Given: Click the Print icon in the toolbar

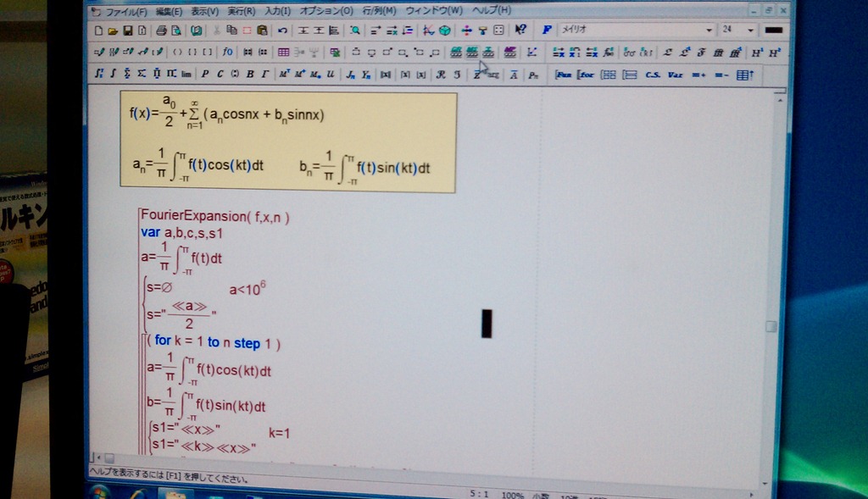Looking at the screenshot, I should pyautogui.click(x=161, y=30).
